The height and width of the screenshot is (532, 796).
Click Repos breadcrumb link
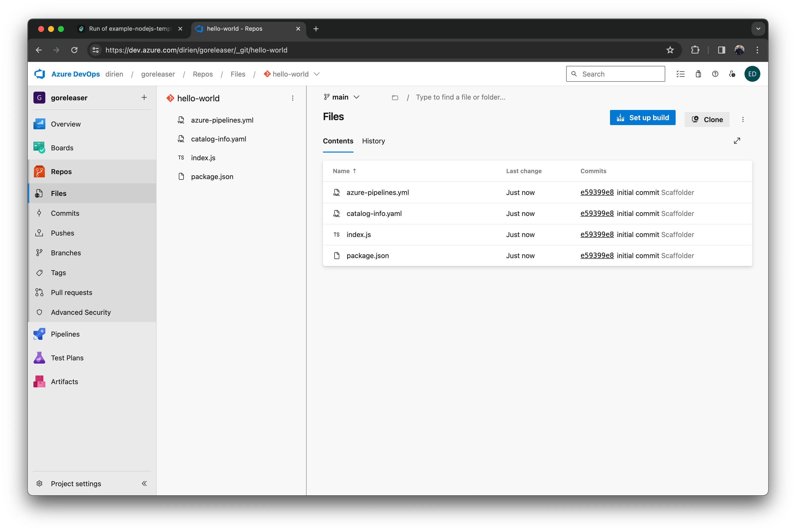coord(203,74)
